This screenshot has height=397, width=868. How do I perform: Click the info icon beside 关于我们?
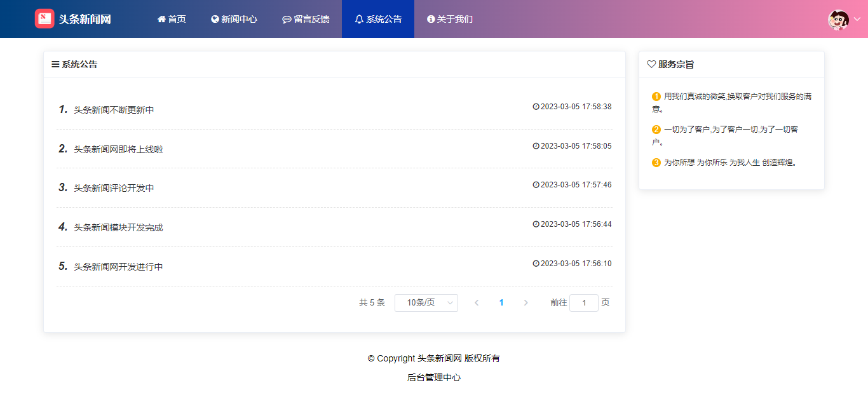(431, 19)
